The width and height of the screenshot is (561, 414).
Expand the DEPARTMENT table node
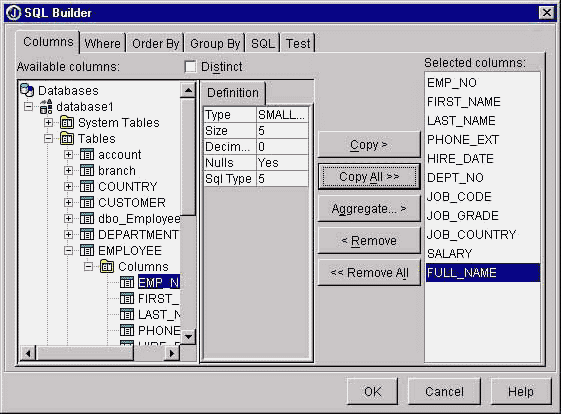pos(68,234)
